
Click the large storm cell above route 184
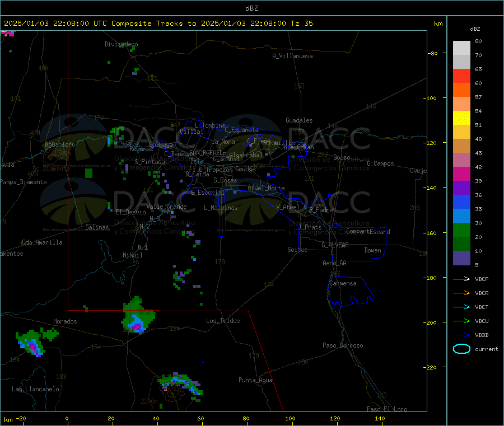pyautogui.click(x=138, y=316)
